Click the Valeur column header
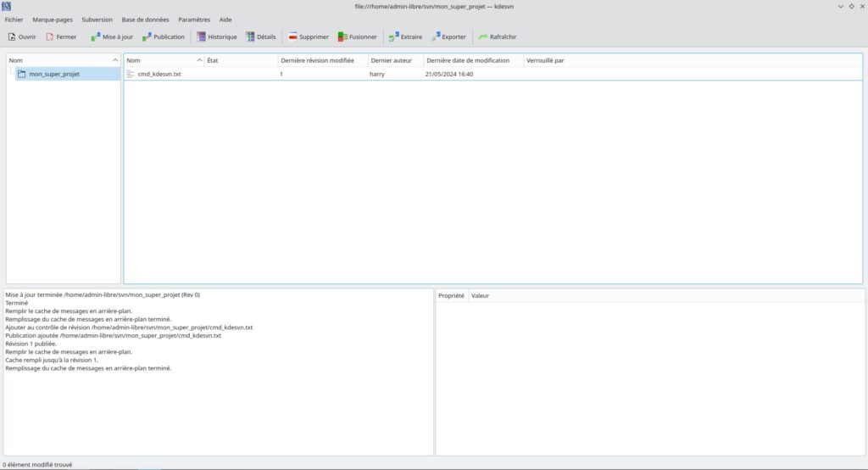The image size is (868, 470). coord(480,296)
